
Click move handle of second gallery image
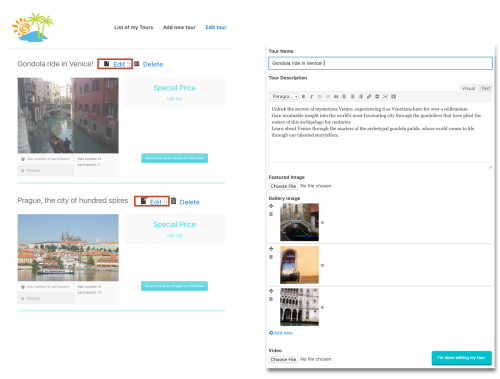pos(271,249)
